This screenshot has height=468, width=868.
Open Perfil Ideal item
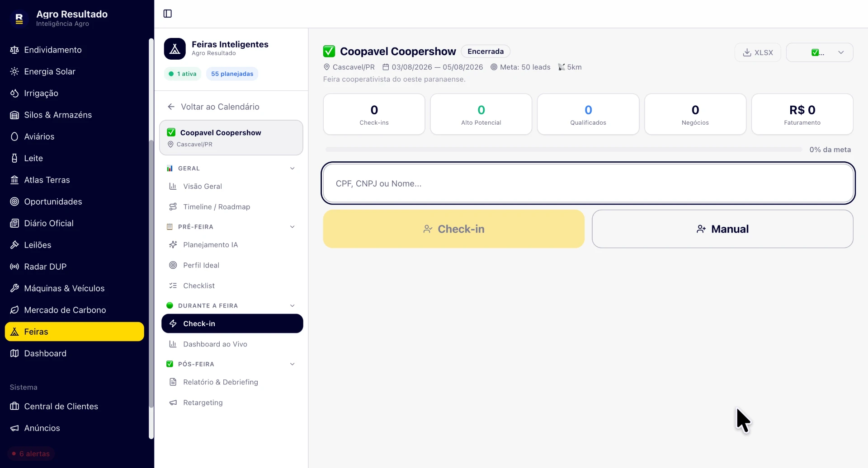pyautogui.click(x=232, y=265)
